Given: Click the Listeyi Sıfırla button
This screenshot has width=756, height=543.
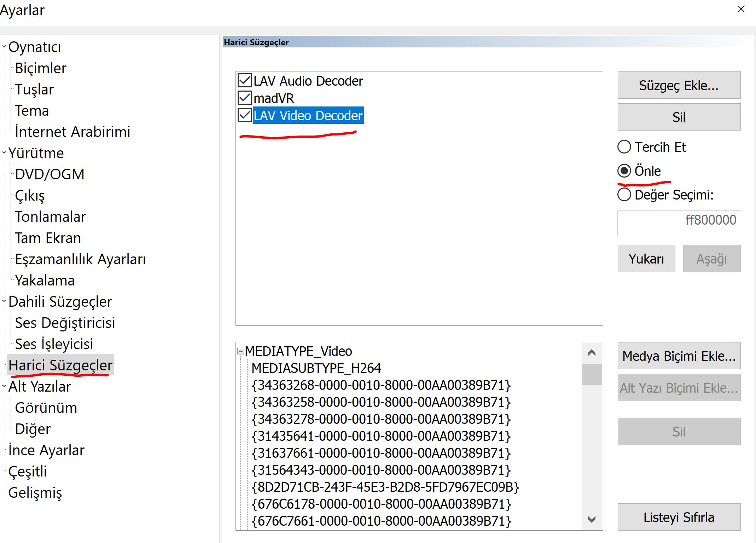Looking at the screenshot, I should tap(679, 517).
